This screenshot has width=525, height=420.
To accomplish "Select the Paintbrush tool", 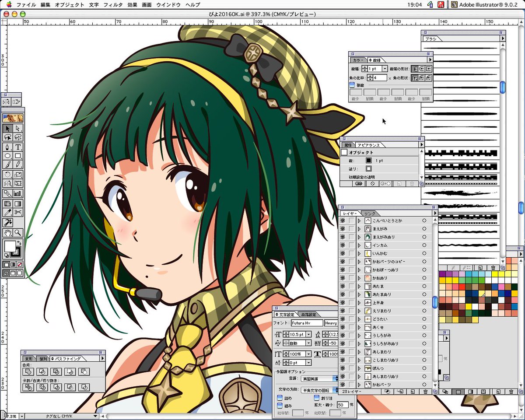I will 8,164.
